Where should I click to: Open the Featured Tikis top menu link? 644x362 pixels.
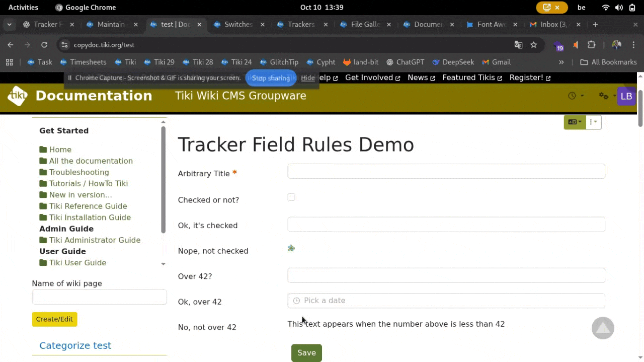click(x=472, y=78)
